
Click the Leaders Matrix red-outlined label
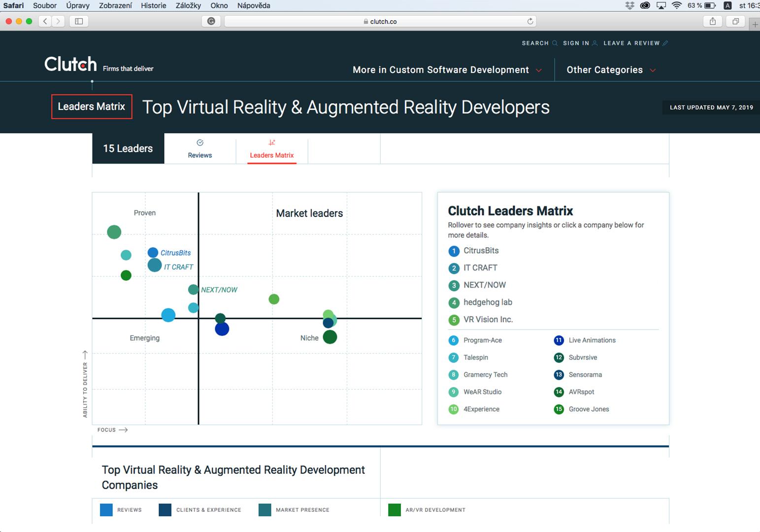92,106
